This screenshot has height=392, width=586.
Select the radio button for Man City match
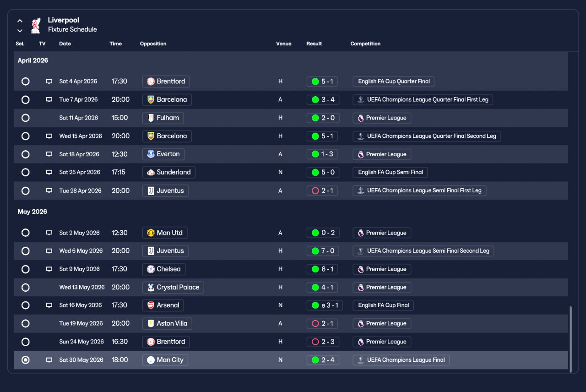click(x=26, y=360)
